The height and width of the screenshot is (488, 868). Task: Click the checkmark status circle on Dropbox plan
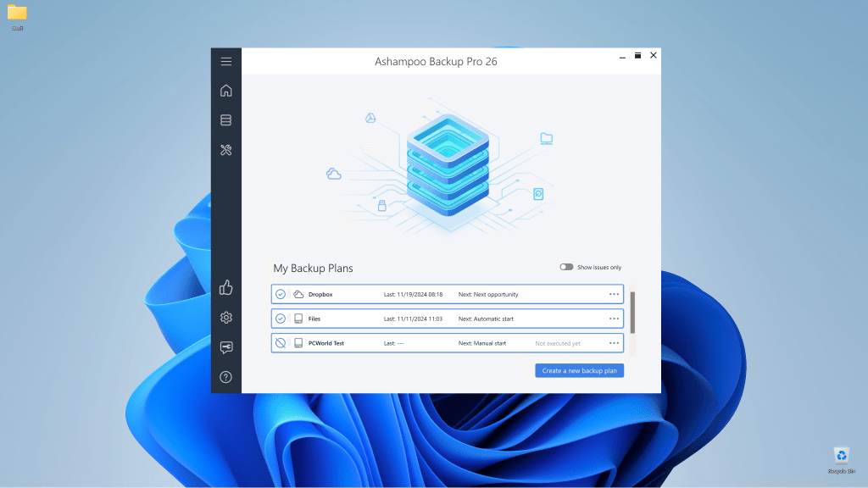280,294
